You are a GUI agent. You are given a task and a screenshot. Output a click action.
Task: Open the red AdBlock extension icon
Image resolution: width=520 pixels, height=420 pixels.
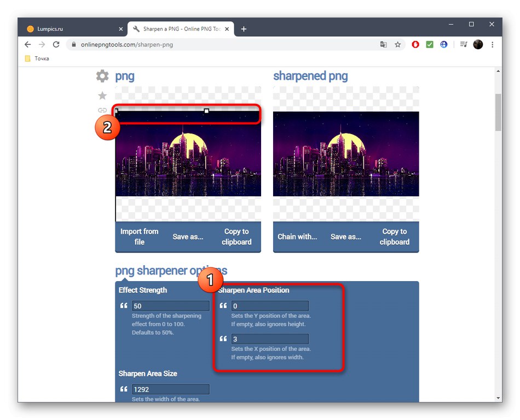point(415,44)
